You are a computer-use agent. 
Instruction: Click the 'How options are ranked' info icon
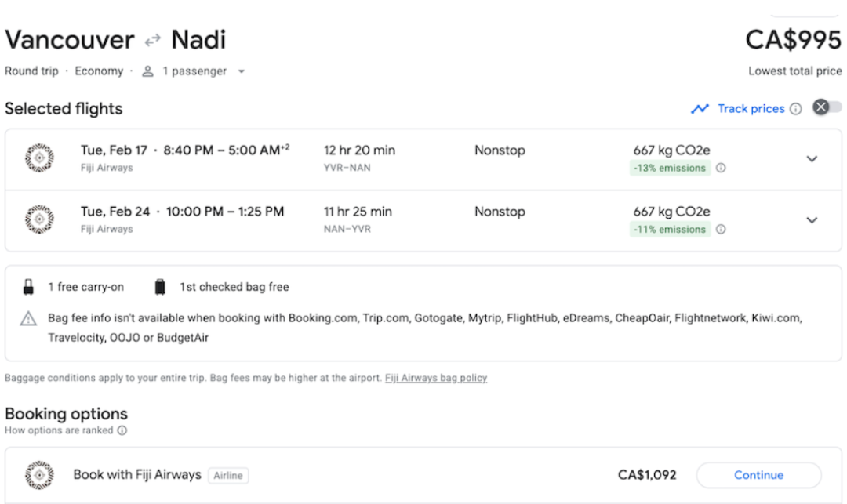pos(122,430)
